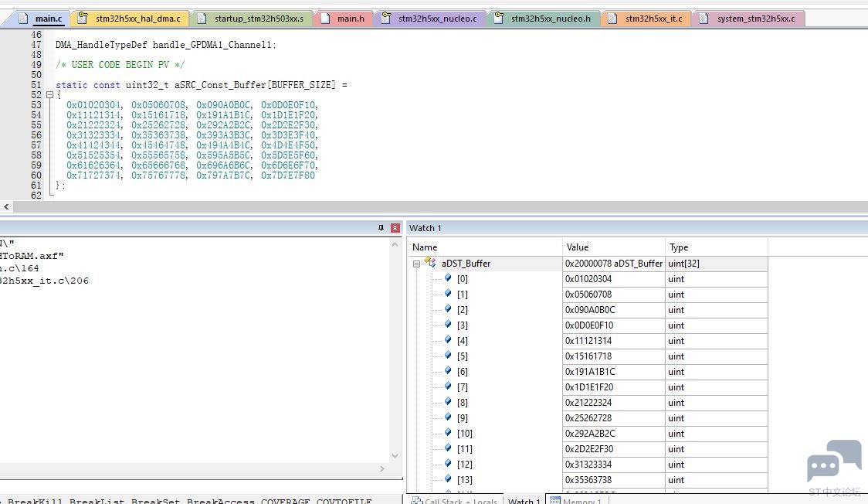Click the main.c tab file icon
868x504 pixels.
point(23,19)
